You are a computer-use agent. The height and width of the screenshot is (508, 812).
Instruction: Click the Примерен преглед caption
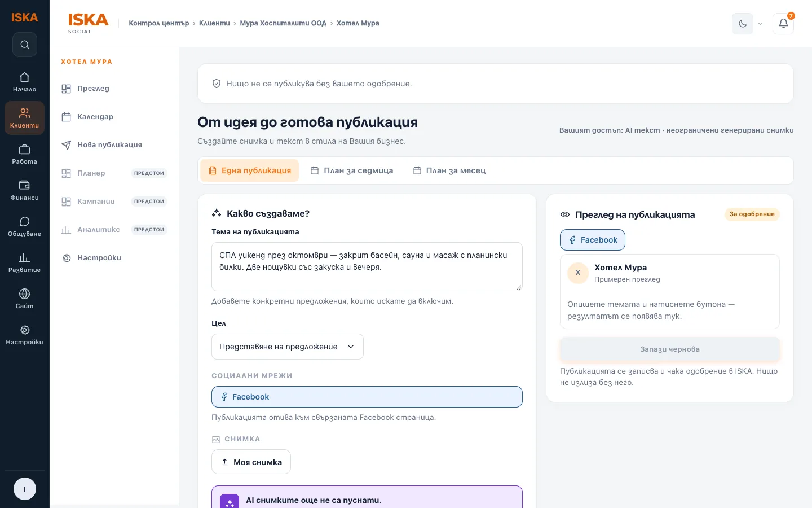(627, 279)
